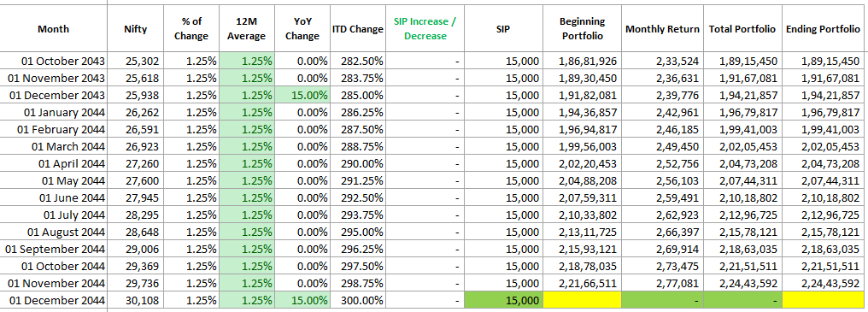Select the '01 October 2044' date cell
The width and height of the screenshot is (868, 312).
54,266
